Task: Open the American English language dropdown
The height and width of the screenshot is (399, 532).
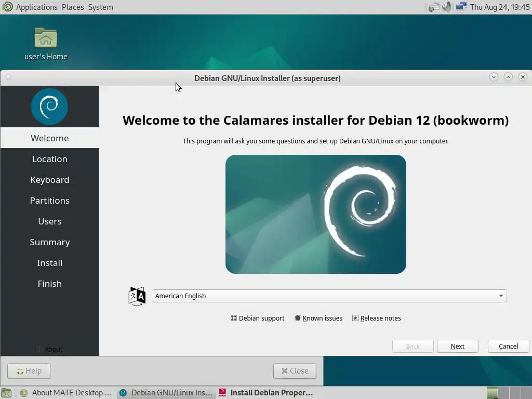Action: [x=329, y=296]
